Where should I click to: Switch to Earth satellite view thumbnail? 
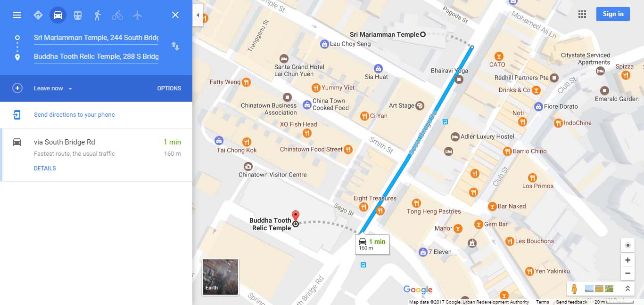click(220, 277)
